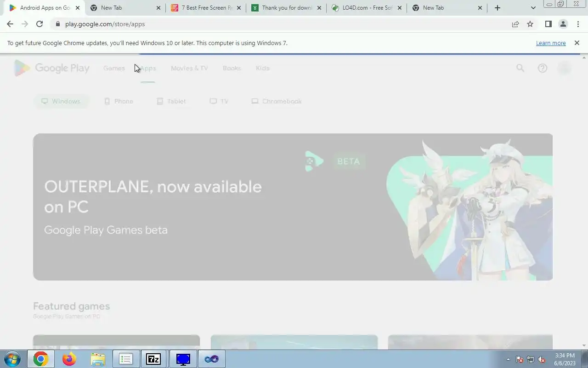Open the Chrome profile icon
This screenshot has height=368, width=588.
(x=563, y=24)
